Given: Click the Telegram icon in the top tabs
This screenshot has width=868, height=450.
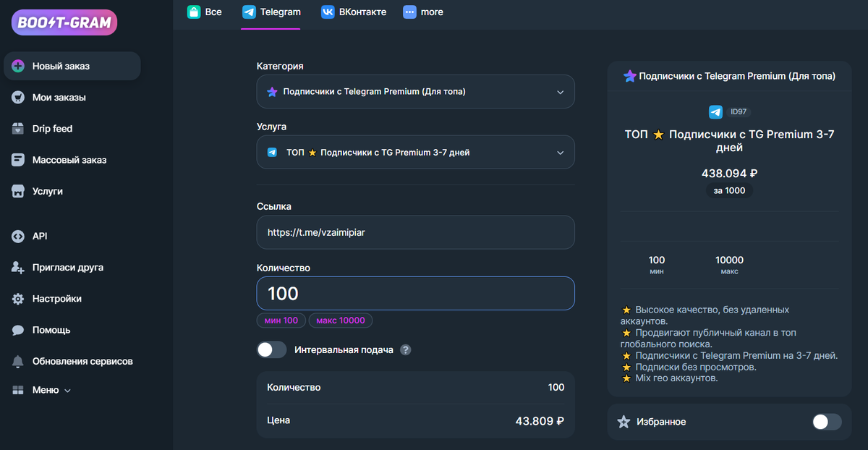Looking at the screenshot, I should pyautogui.click(x=249, y=12).
